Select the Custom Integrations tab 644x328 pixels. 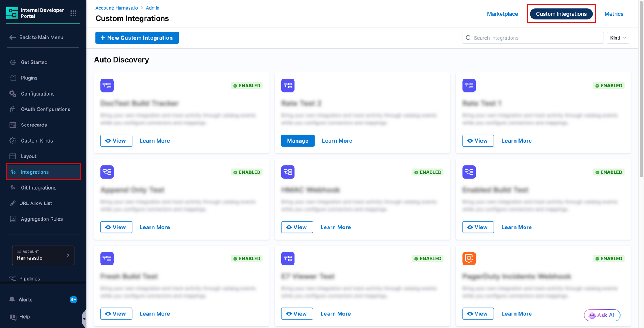coord(561,14)
